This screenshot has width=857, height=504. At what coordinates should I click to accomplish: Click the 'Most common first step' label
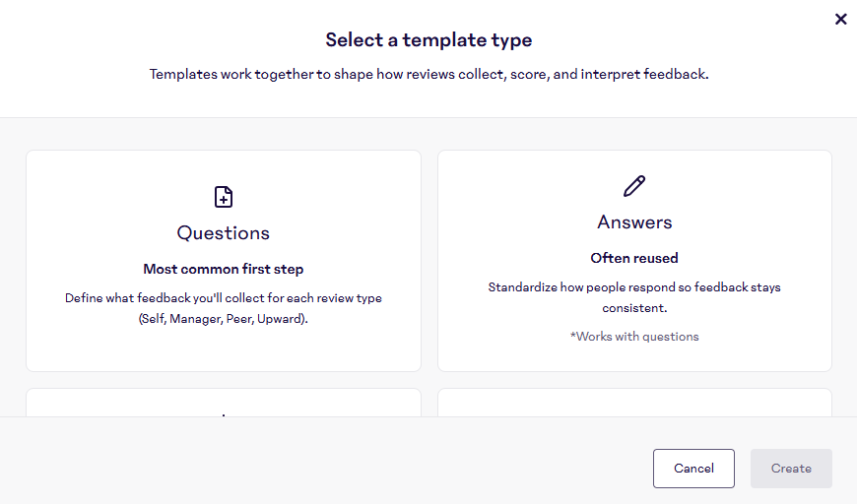click(224, 269)
